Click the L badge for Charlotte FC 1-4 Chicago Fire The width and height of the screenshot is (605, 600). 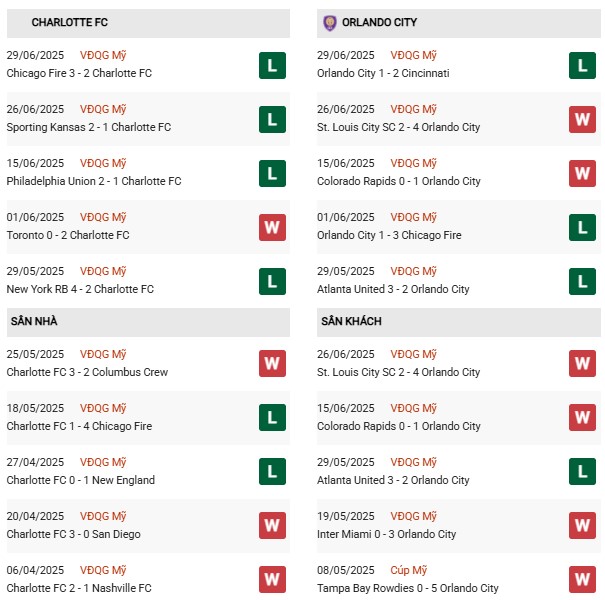click(272, 417)
